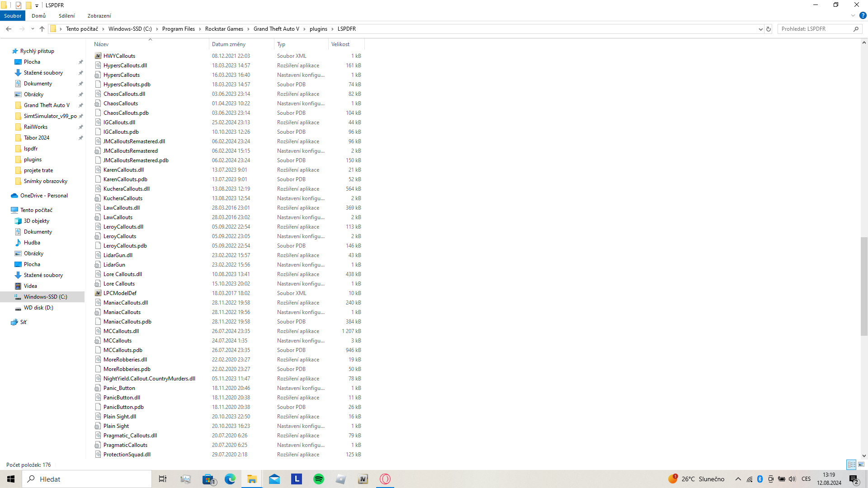Switch to details view icon
Screen dimensions: 868x488
(851, 465)
